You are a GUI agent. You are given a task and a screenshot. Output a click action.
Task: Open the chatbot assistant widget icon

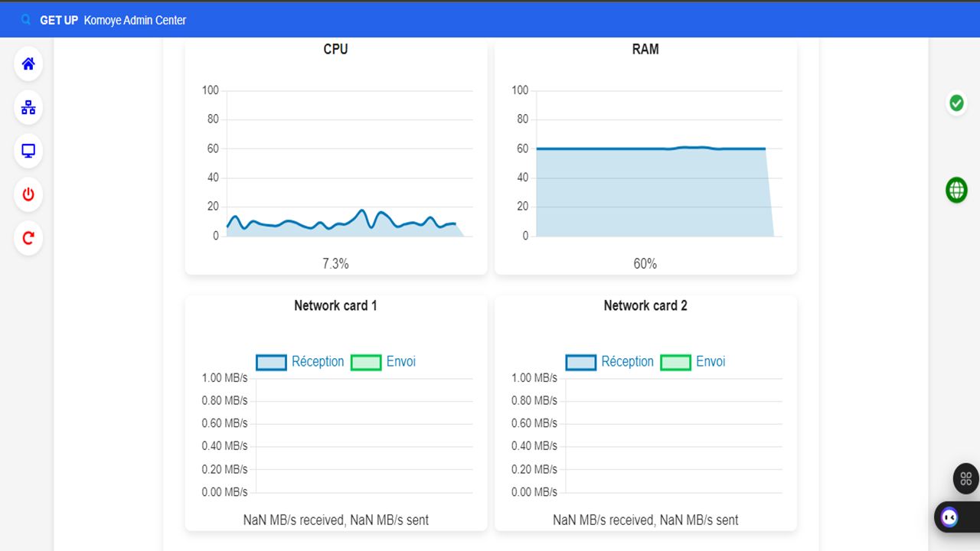949,517
